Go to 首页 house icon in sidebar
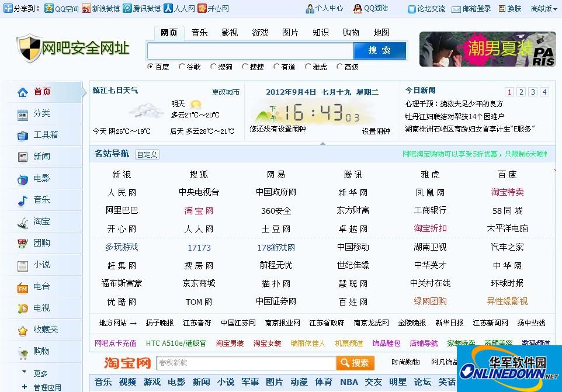The height and width of the screenshot is (392, 562). tap(23, 92)
